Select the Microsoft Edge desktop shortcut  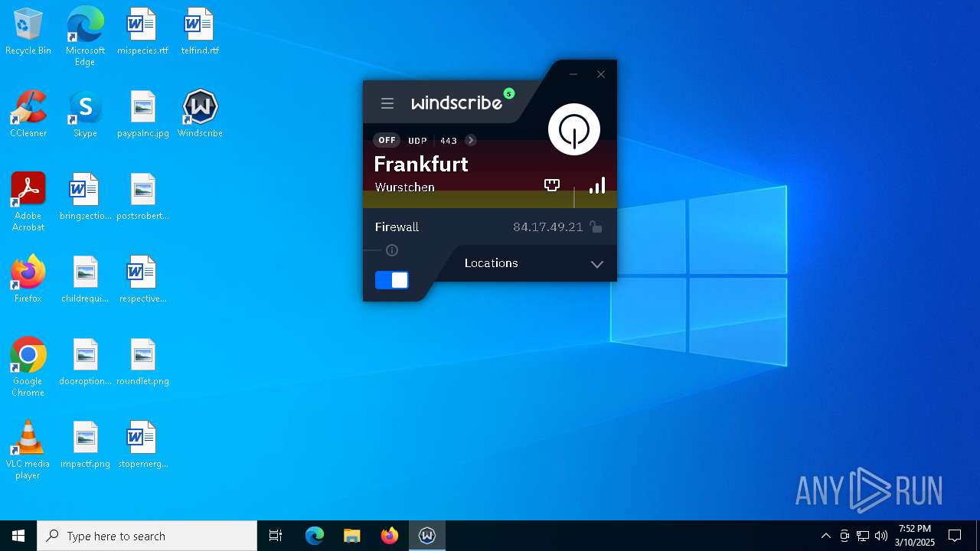85,37
